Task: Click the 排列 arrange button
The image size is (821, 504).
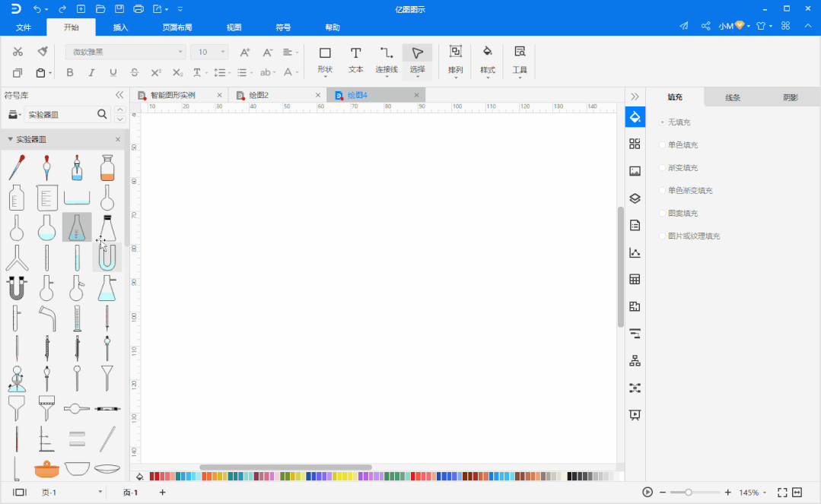Action: point(456,62)
